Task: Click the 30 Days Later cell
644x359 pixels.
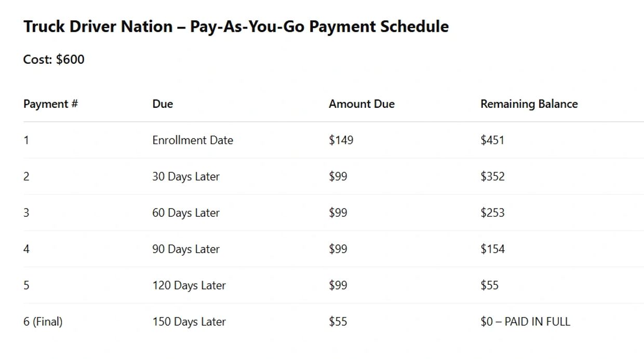Action: (x=186, y=176)
